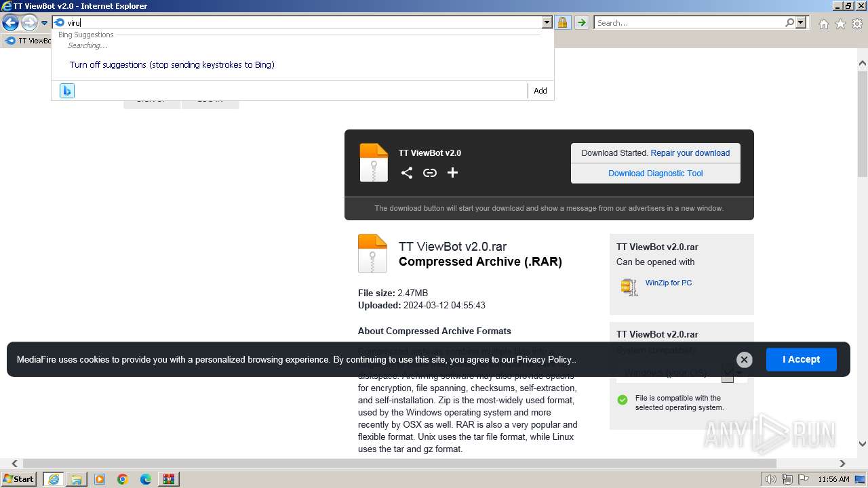Open the search provider dropdown arrow
868x488 pixels.
coord(801,22)
